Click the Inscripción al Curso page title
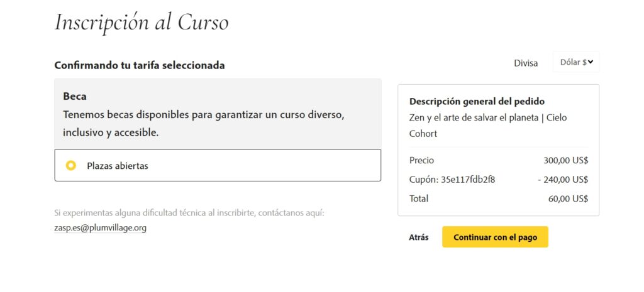Image resolution: width=644 pixels, height=292 pixels. (x=142, y=22)
